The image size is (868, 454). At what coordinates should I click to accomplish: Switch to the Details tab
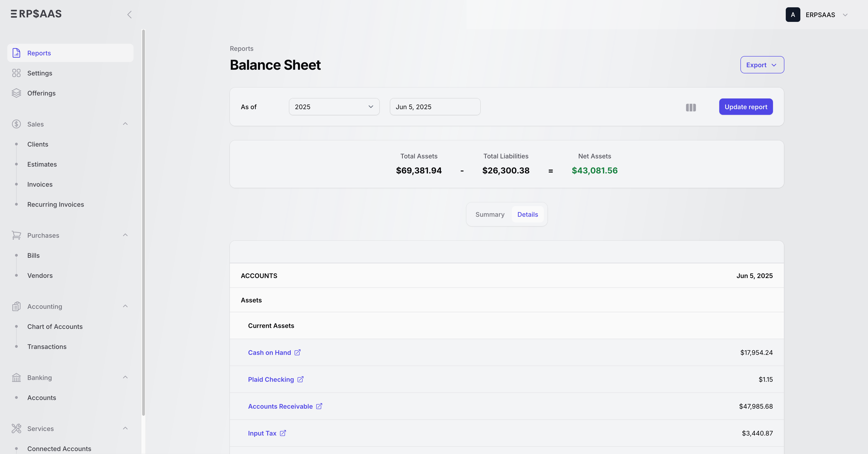[x=528, y=214]
